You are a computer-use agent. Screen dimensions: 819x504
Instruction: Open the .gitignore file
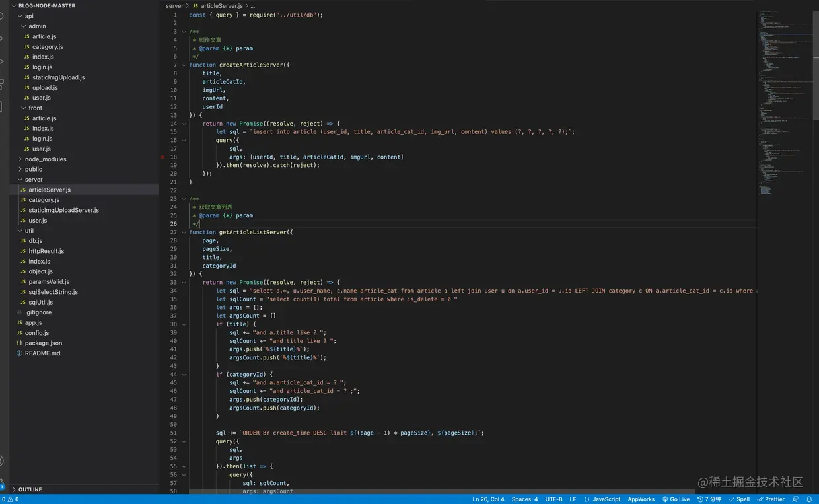[x=38, y=312]
